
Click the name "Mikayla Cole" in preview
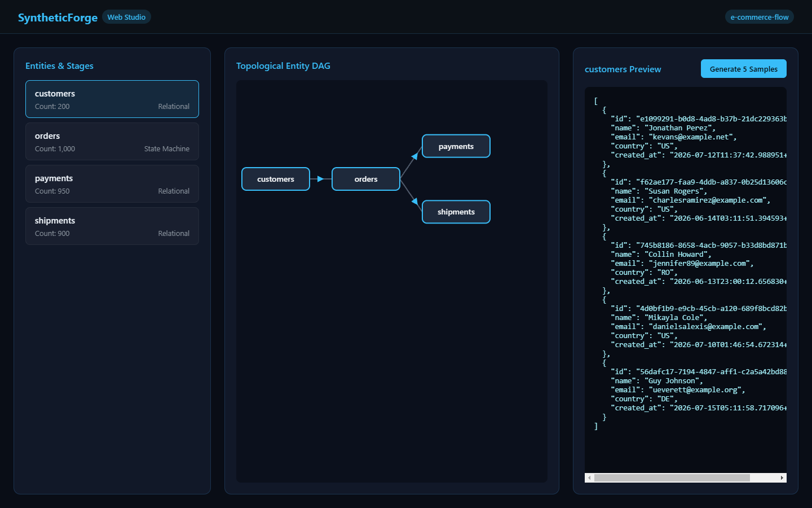(674, 318)
